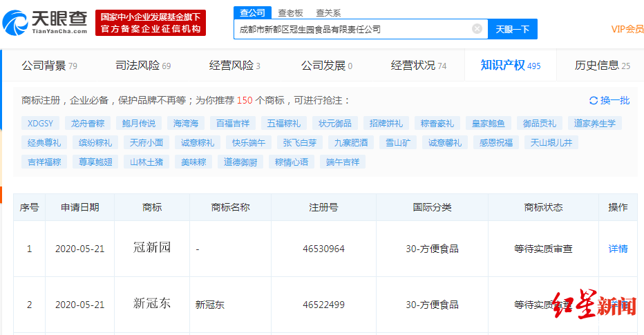The image size is (644, 335).
Task: Click the 新冠东 trademark image
Action: click(x=152, y=304)
